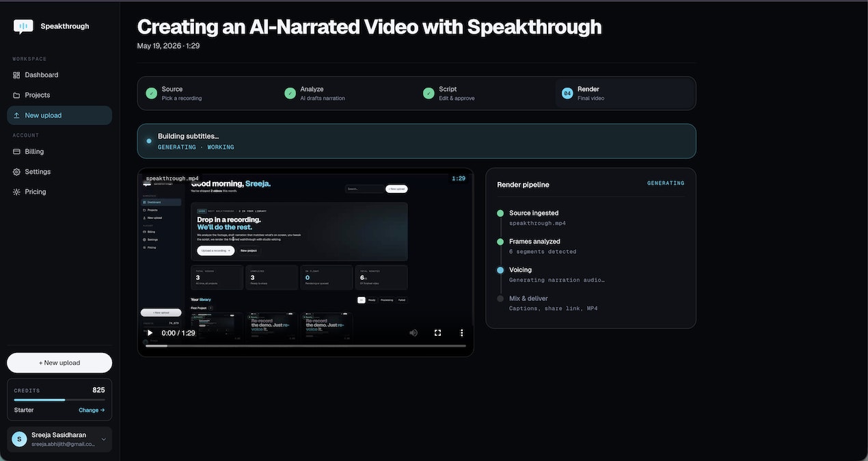Click the 0:00 / 1:29 time display
This screenshot has height=461, width=868.
pos(178,333)
